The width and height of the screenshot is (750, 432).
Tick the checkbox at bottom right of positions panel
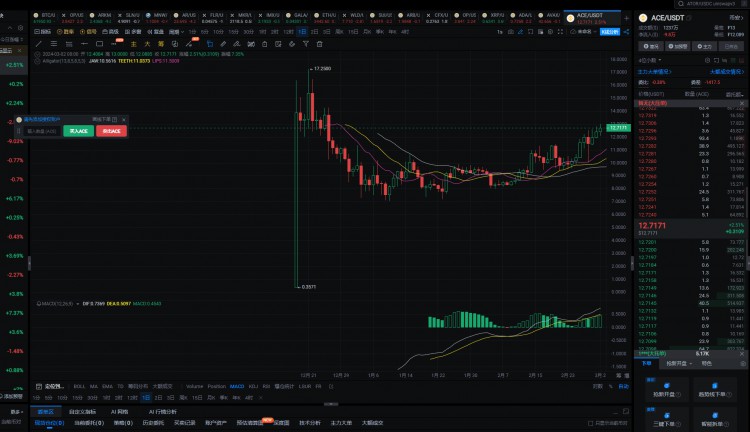point(590,423)
